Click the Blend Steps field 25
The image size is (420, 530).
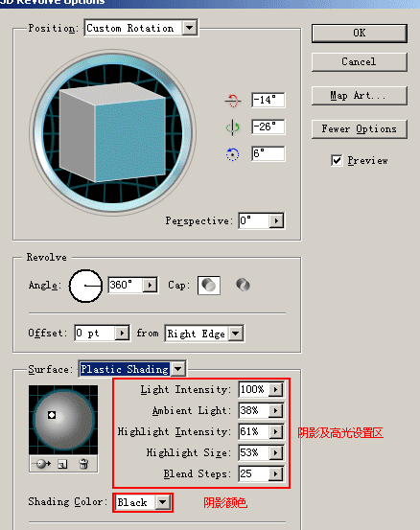pos(254,473)
